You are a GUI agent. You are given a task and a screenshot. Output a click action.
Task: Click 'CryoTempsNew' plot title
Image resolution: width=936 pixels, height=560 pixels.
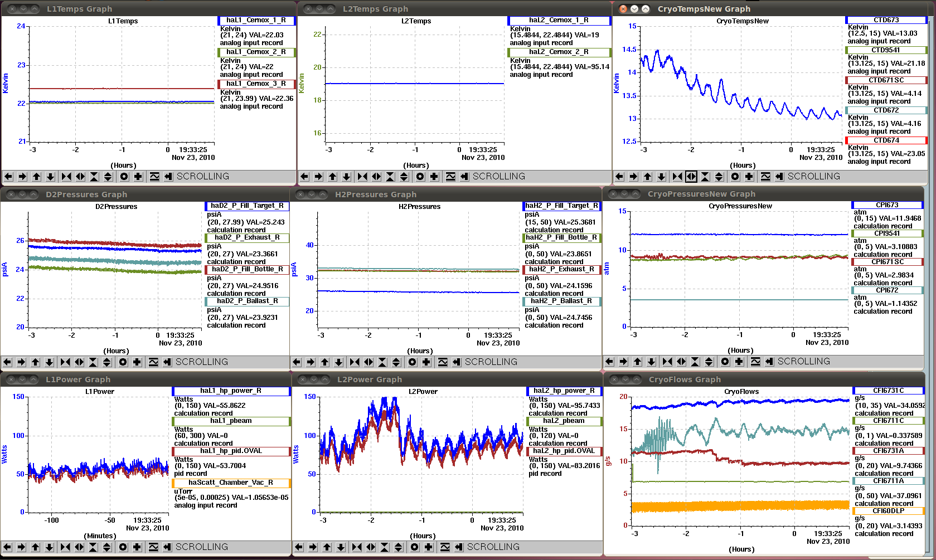pyautogui.click(x=742, y=21)
